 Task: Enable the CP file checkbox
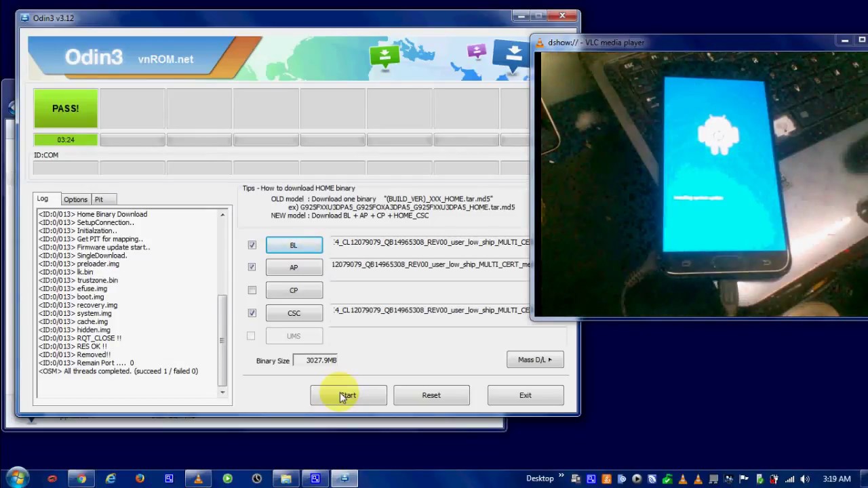[252, 290]
